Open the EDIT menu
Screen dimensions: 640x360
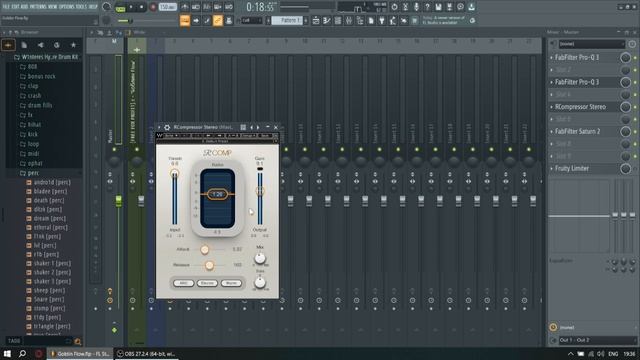pos(16,7)
